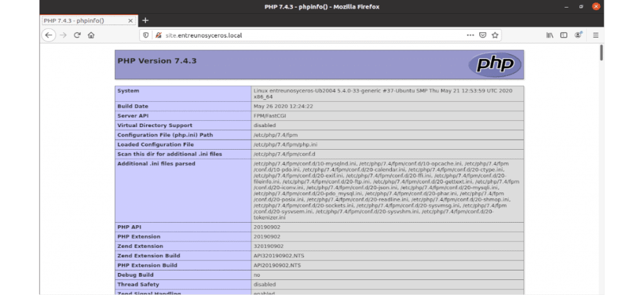644x295 pixels.
Task: Click the /etc/php/7.4/fpm/conf.d value
Action: 284,154
